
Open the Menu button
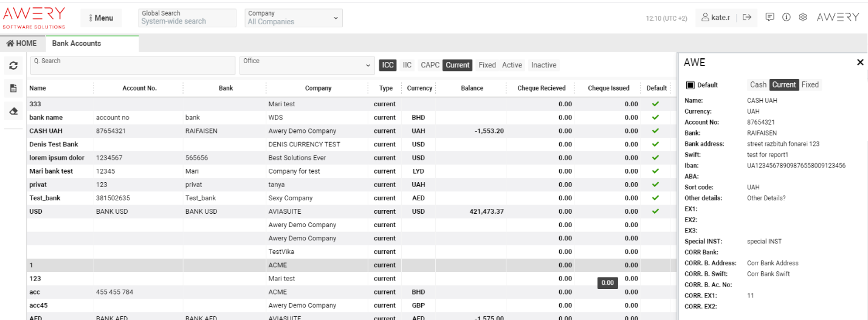(x=101, y=18)
